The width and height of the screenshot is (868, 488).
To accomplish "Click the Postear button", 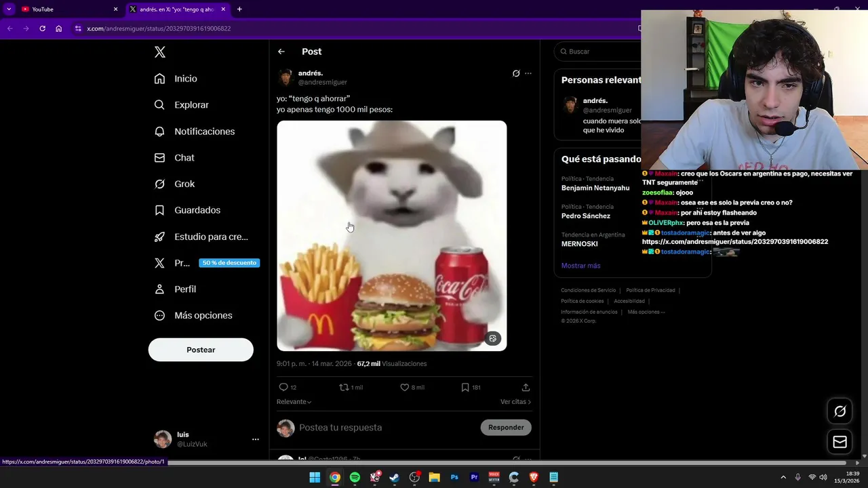I will point(201,350).
